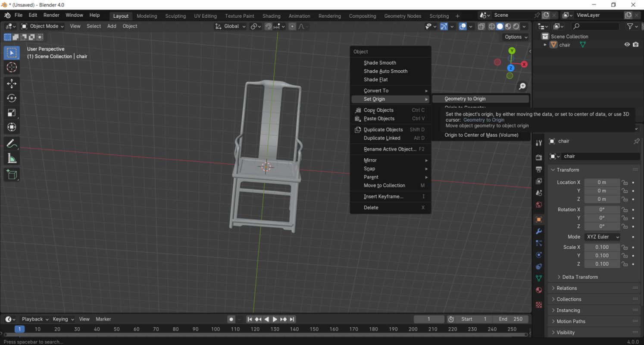The image size is (644, 345).
Task: Toggle the Rotation Z lock
Action: (x=625, y=226)
